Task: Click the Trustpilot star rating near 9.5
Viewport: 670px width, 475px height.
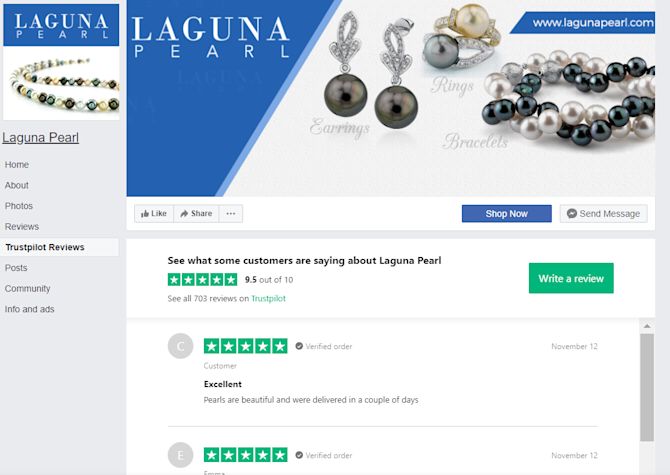Action: tap(203, 280)
